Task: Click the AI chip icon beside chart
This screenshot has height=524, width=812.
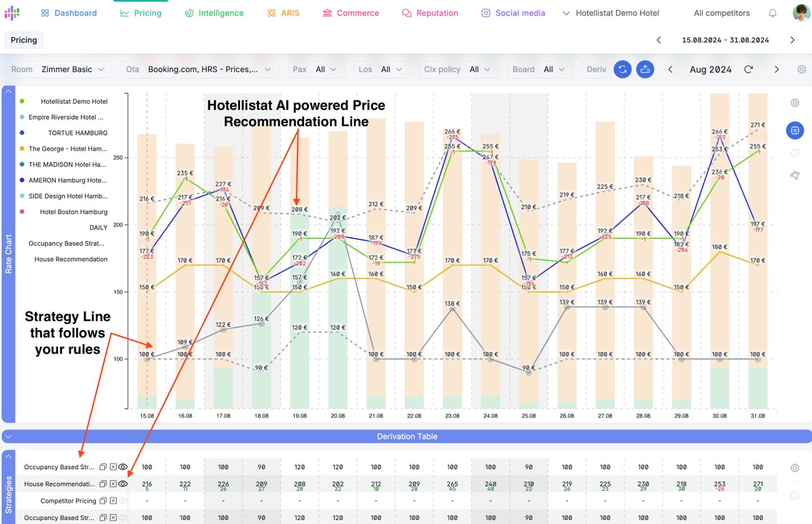Action: [x=795, y=131]
